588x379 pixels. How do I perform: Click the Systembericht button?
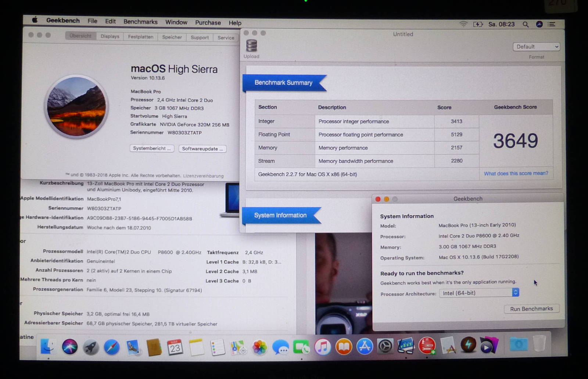152,148
